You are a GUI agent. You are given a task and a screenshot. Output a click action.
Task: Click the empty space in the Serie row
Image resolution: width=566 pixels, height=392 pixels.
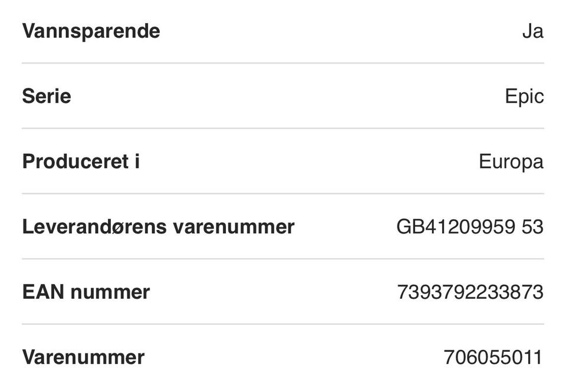pyautogui.click(x=288, y=96)
